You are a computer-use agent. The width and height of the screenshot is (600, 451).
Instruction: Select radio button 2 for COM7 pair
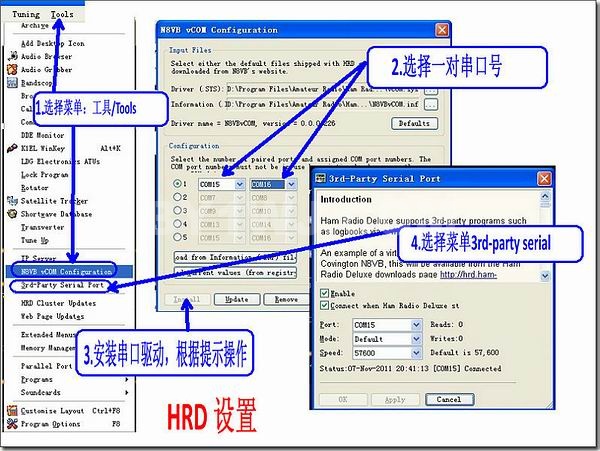[x=177, y=197]
